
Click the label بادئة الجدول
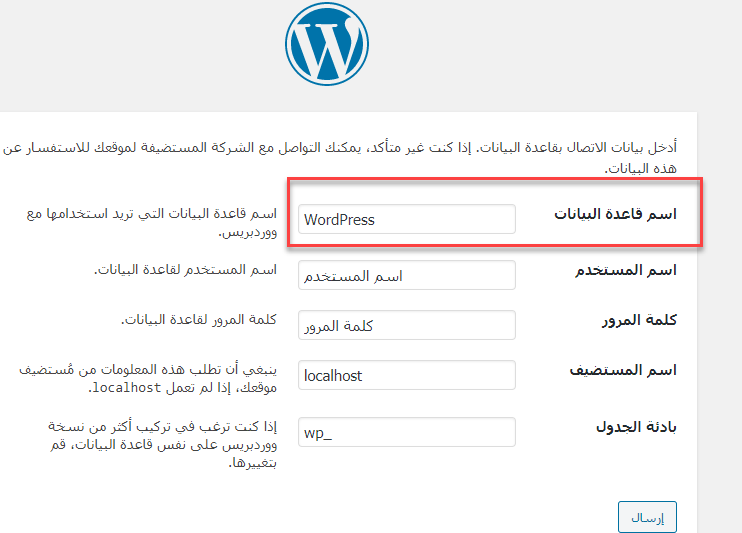pyautogui.click(x=636, y=427)
